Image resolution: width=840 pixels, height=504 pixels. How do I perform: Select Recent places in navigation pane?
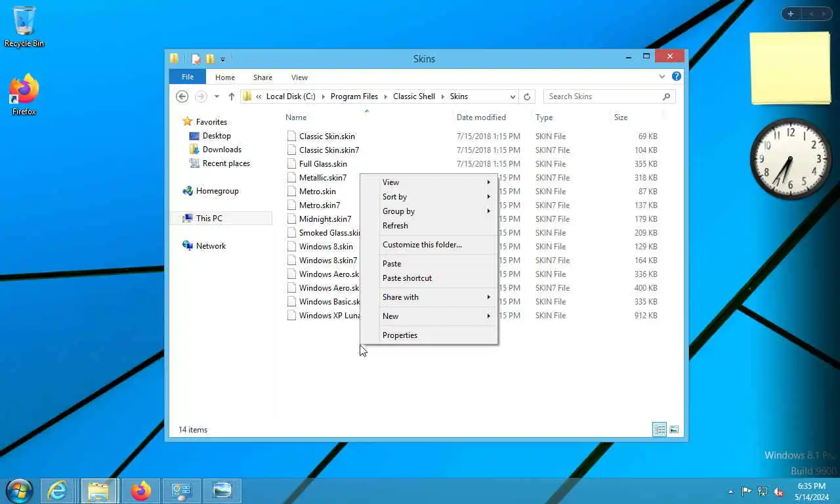[226, 163]
